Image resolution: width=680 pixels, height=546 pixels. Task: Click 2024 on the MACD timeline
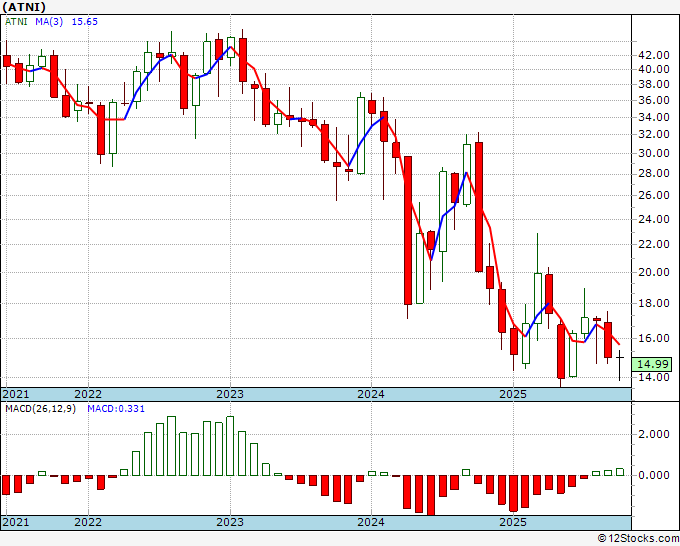pos(371,522)
